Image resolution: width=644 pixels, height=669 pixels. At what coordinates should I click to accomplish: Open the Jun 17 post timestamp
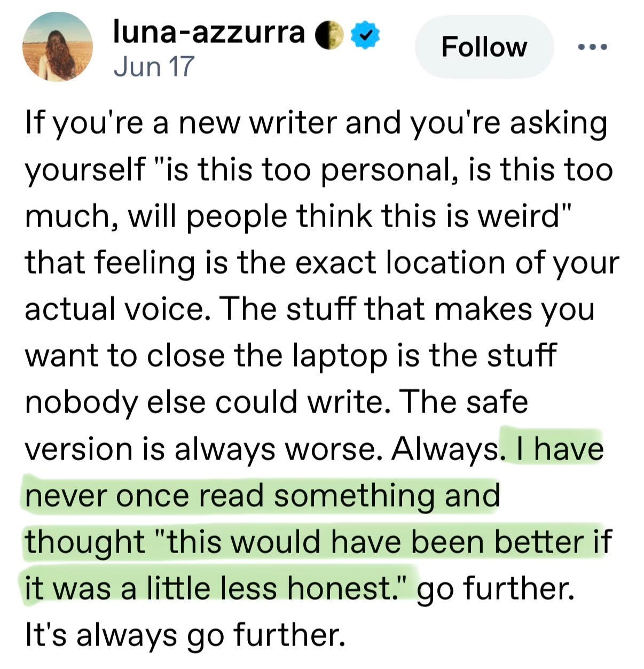pos(154,67)
